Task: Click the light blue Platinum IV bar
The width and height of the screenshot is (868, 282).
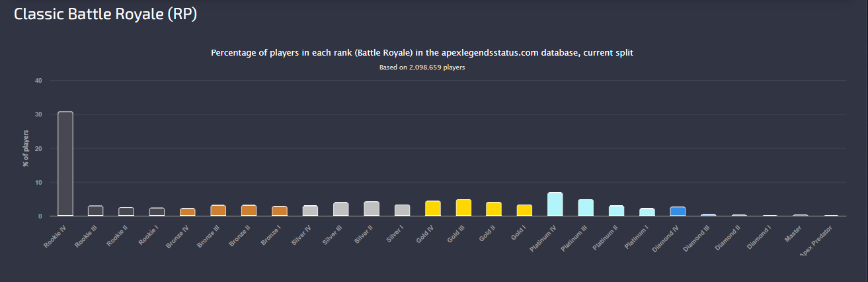Action: click(555, 204)
